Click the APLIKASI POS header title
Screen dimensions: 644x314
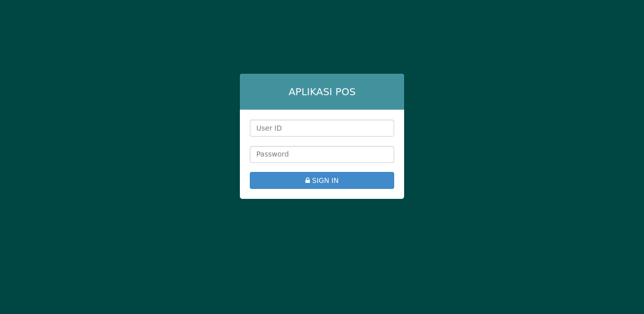322,92
